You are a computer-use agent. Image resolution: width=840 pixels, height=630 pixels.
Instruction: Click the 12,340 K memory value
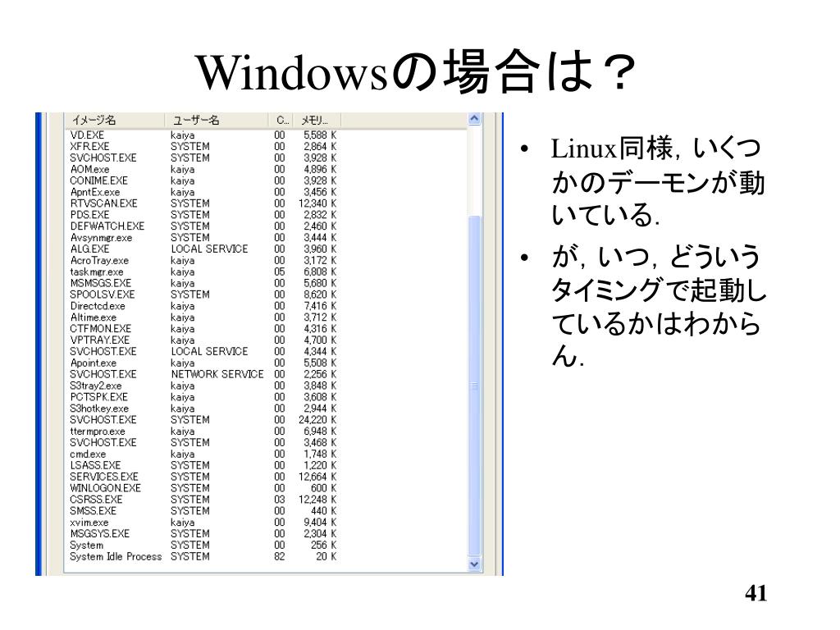pyautogui.click(x=317, y=203)
